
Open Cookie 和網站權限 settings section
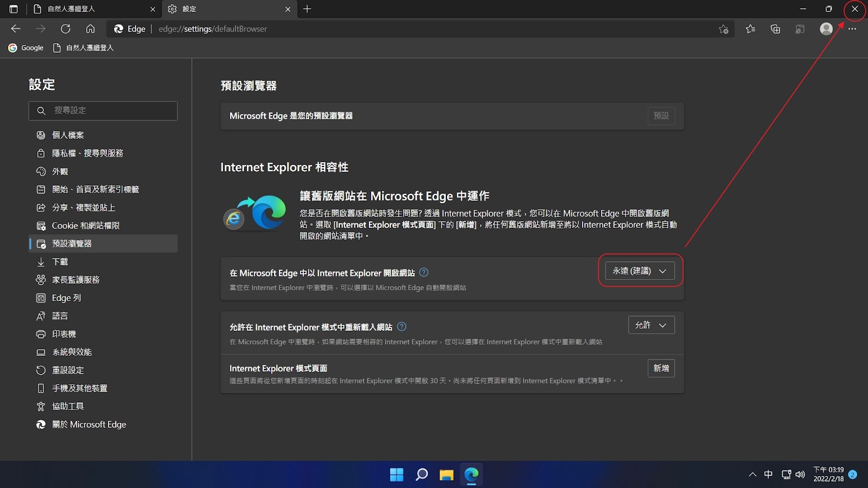tap(103, 226)
